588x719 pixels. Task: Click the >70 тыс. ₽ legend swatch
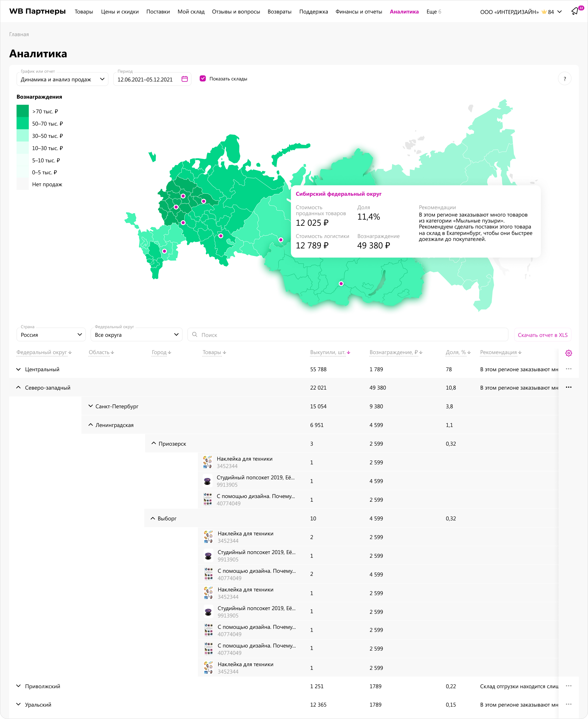23,111
